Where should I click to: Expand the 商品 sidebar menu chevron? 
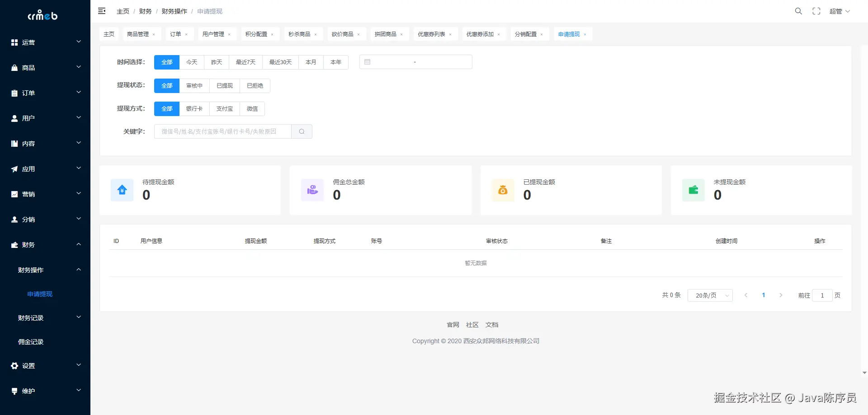pyautogui.click(x=79, y=67)
